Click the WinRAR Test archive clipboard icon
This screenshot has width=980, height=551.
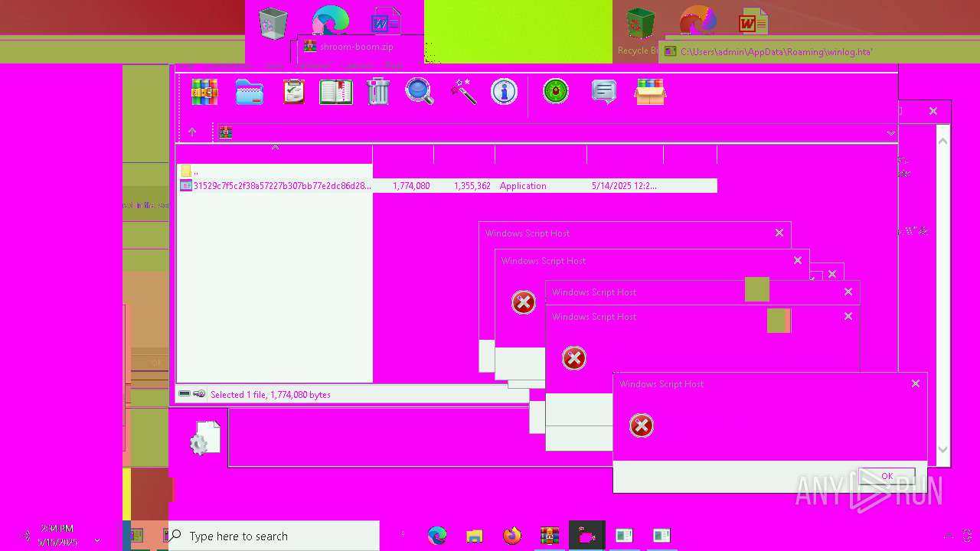point(294,93)
